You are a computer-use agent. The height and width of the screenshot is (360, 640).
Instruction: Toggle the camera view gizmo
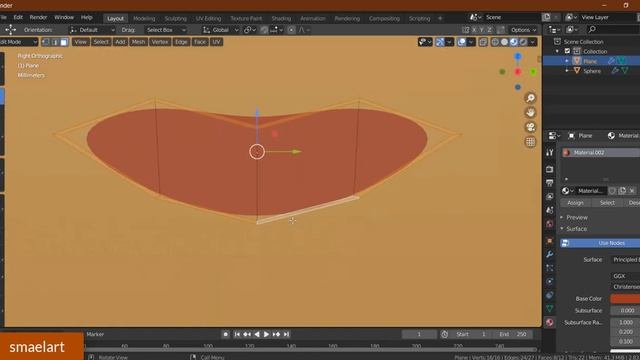point(530,127)
